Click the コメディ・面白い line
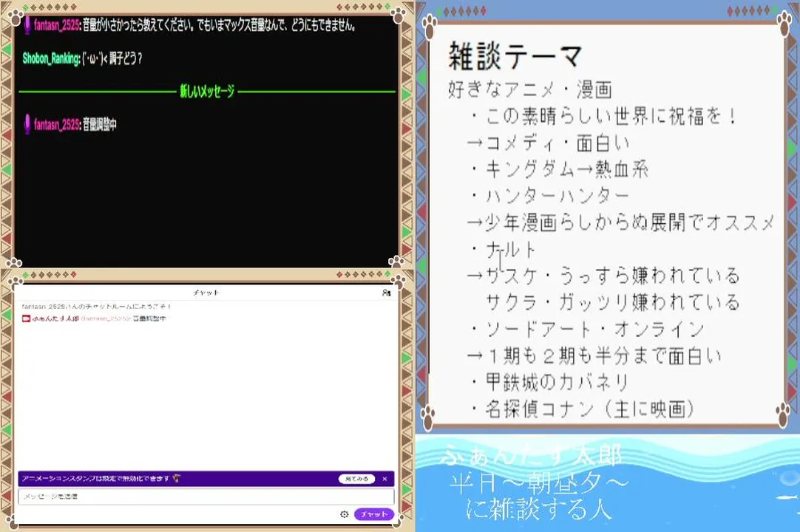Screen dimensions: 800x532 click(548, 143)
